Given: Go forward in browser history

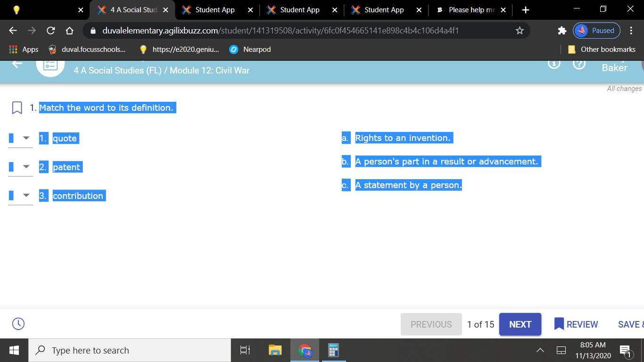Looking at the screenshot, I should click(32, 31).
